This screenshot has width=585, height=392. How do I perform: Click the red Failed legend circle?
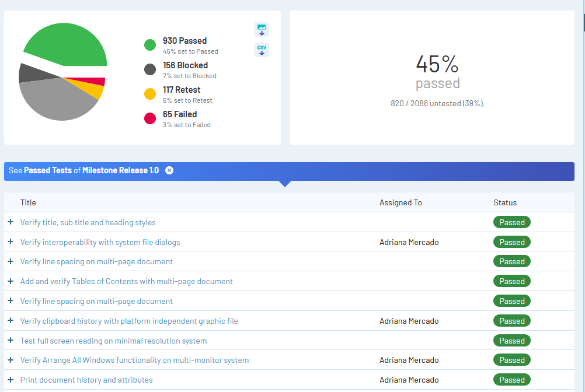(x=150, y=119)
